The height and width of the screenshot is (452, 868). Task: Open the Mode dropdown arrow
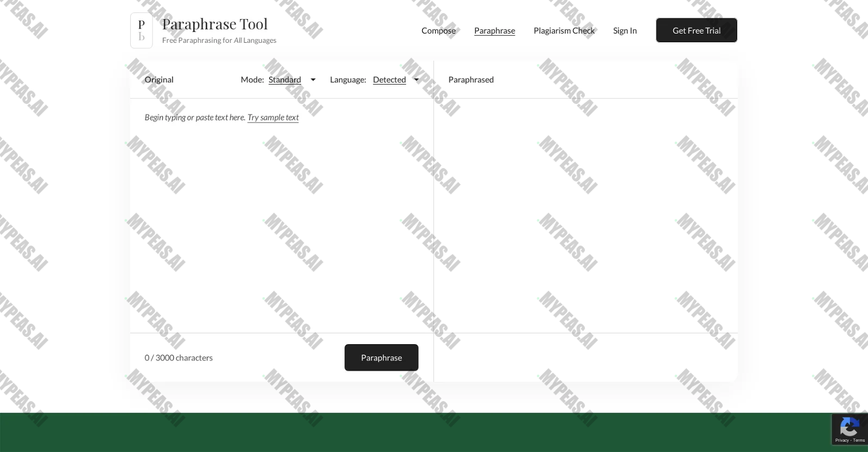[313, 80]
